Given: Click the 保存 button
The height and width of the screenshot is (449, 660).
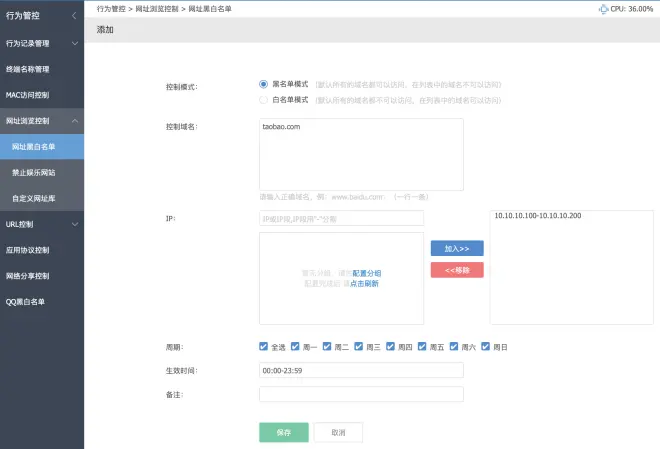Looking at the screenshot, I should [284, 433].
